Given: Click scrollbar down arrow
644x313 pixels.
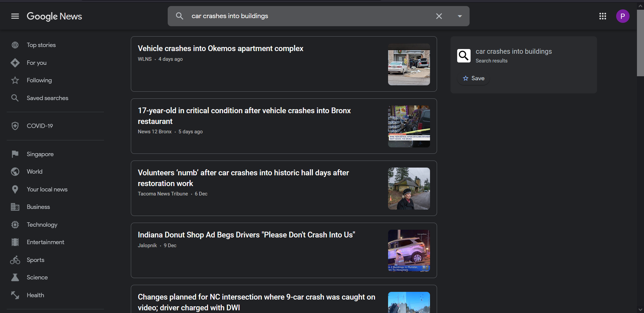Looking at the screenshot, I should (x=640, y=310).
